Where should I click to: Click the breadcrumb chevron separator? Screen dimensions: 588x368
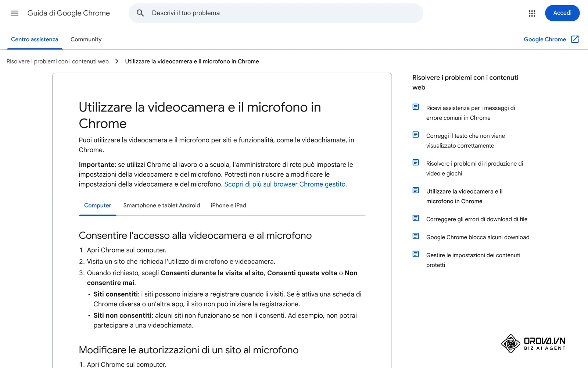pyautogui.click(x=117, y=61)
